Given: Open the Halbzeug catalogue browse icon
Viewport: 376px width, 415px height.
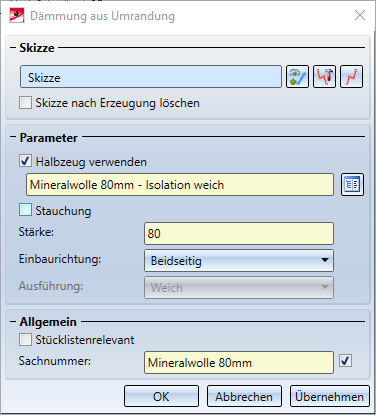Looking at the screenshot, I should pos(352,184).
